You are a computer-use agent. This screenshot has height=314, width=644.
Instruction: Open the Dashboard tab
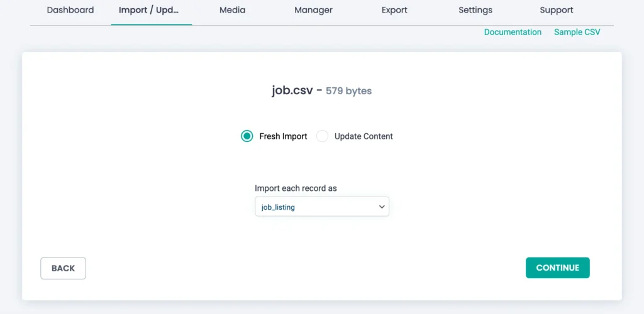[x=70, y=10]
